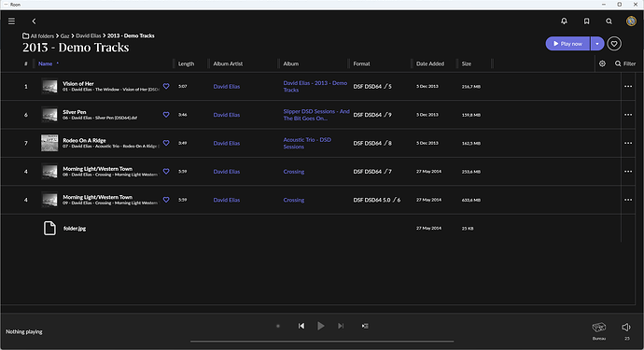Click the Play now button
This screenshot has height=350, width=644.
(x=567, y=44)
